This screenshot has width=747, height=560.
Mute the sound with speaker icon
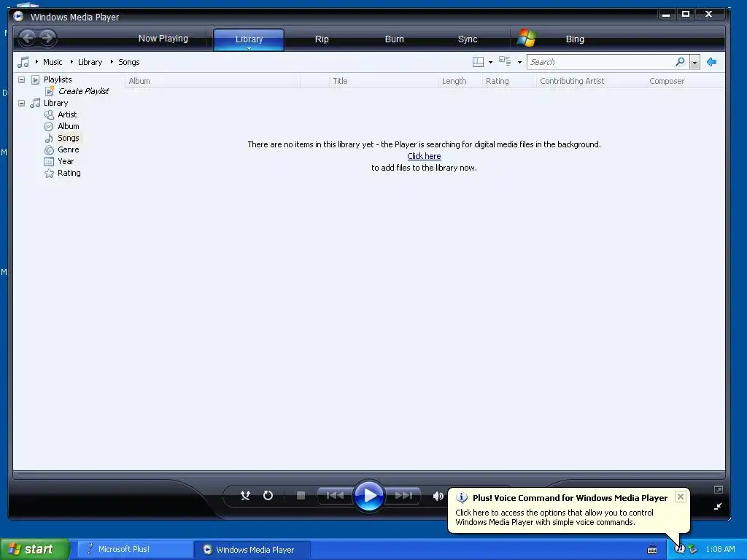click(438, 496)
